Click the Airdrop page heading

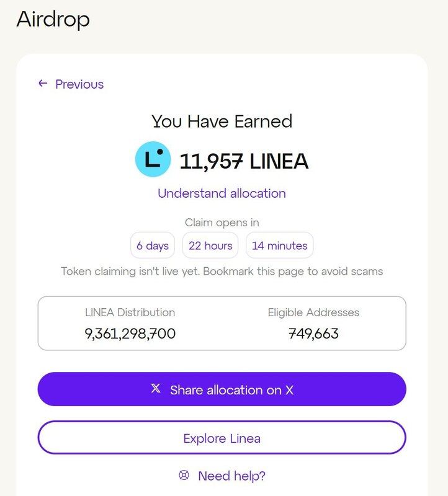[x=53, y=19]
